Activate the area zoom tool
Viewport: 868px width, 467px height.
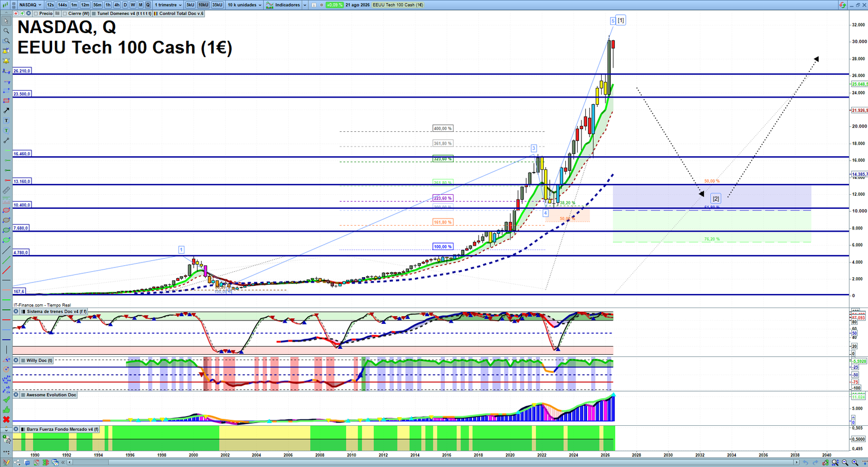(6, 41)
